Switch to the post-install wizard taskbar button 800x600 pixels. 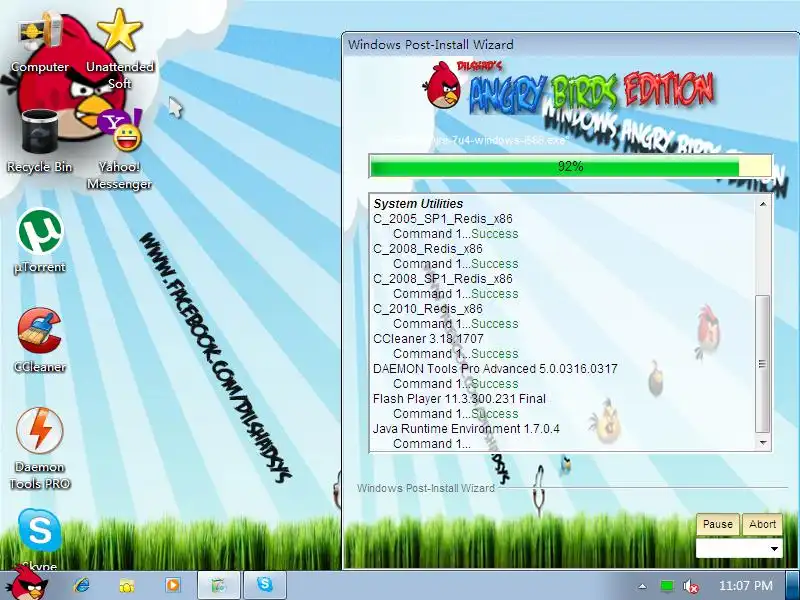pyautogui.click(x=218, y=585)
